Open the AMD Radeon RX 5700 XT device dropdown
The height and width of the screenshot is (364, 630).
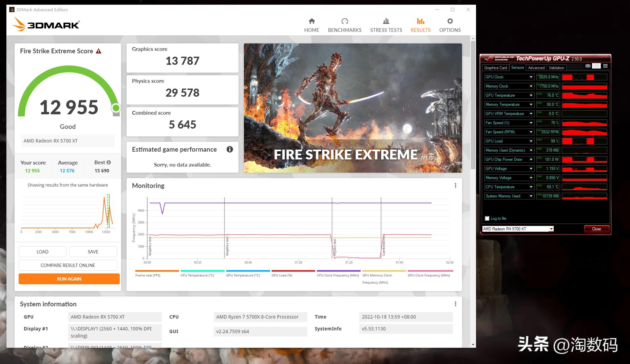tap(551, 229)
